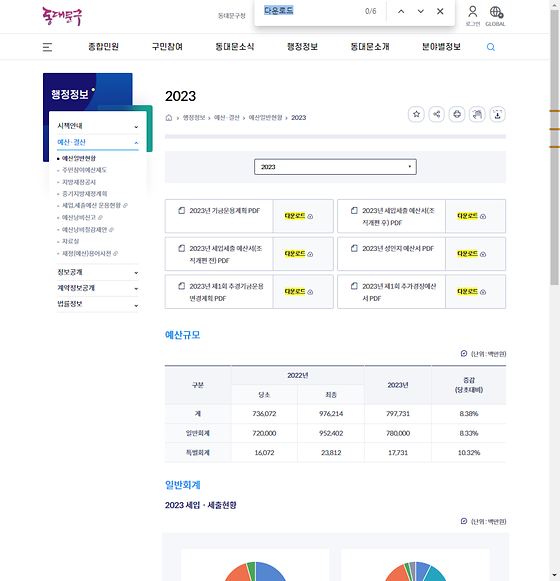This screenshot has height=581, width=560.
Task: Click the print icon button
Action: [457, 114]
